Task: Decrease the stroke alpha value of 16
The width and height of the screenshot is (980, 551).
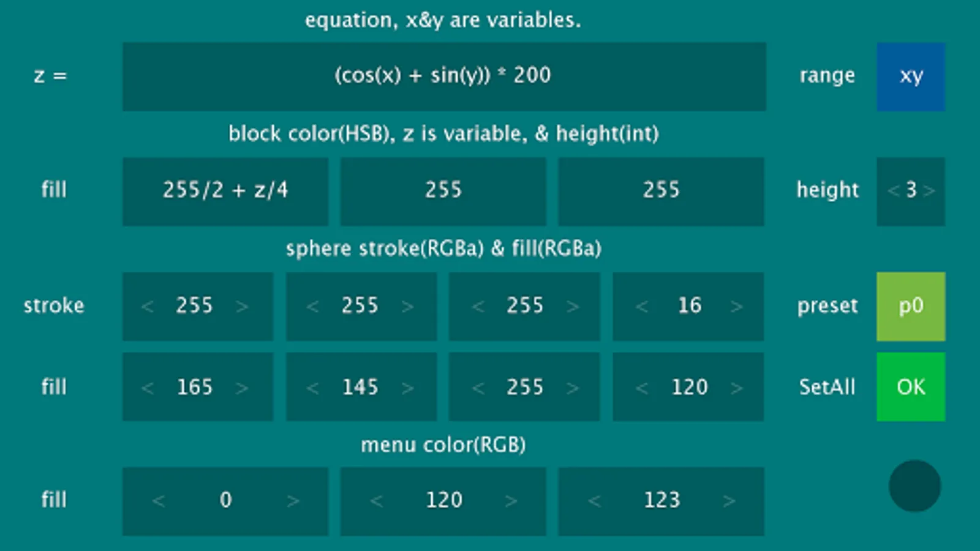Action: (x=641, y=306)
